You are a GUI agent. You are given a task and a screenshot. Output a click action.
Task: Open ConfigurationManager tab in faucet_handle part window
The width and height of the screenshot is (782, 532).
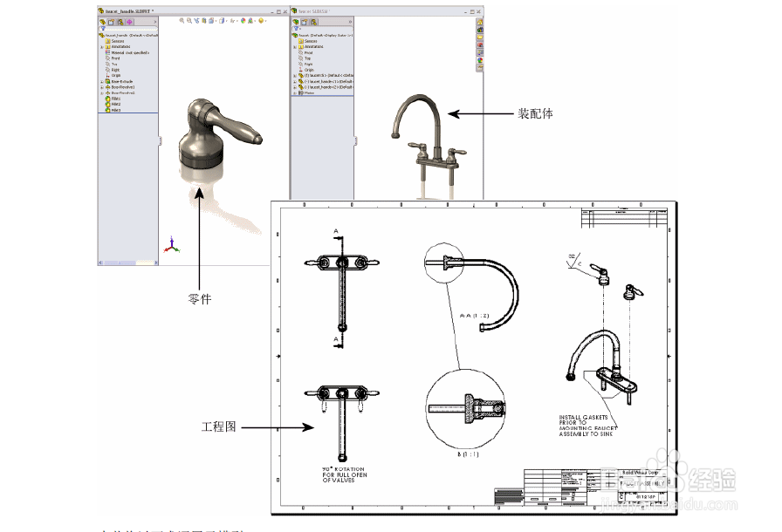(x=120, y=22)
